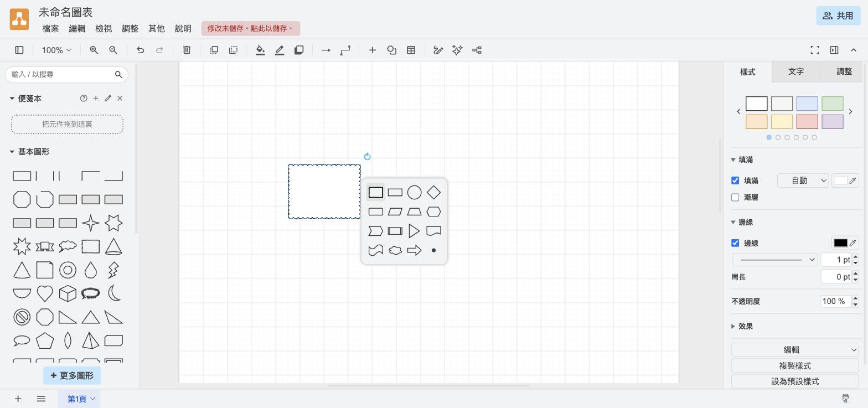Open the 編輯 dropdown button

795,350
